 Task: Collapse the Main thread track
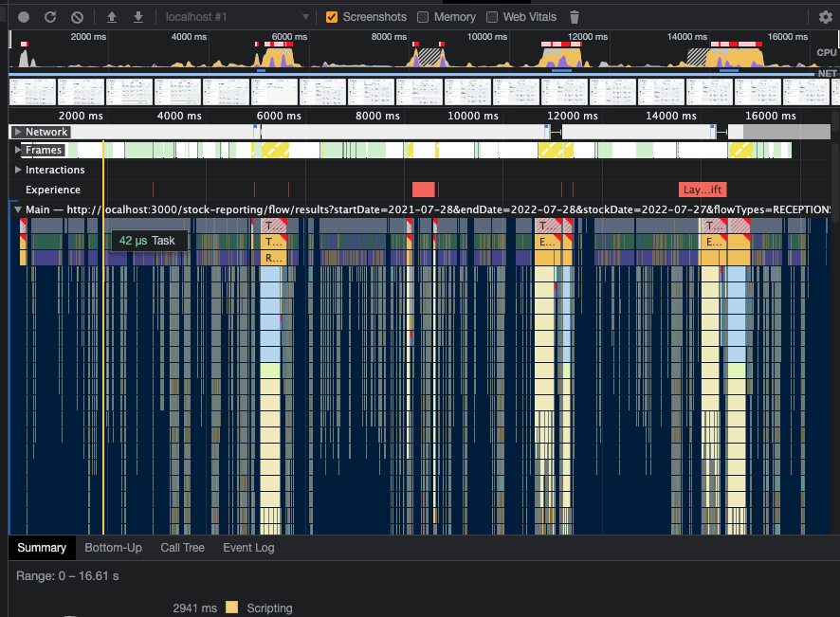click(x=18, y=209)
